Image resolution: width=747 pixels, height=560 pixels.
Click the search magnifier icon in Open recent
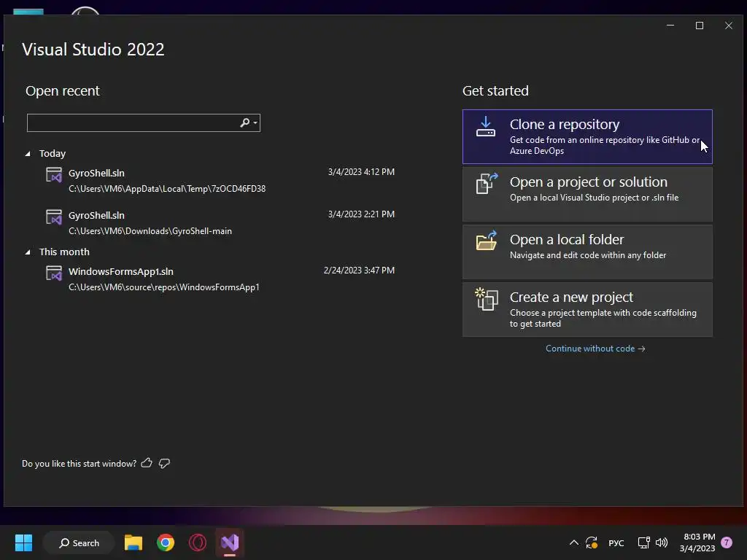pos(245,122)
